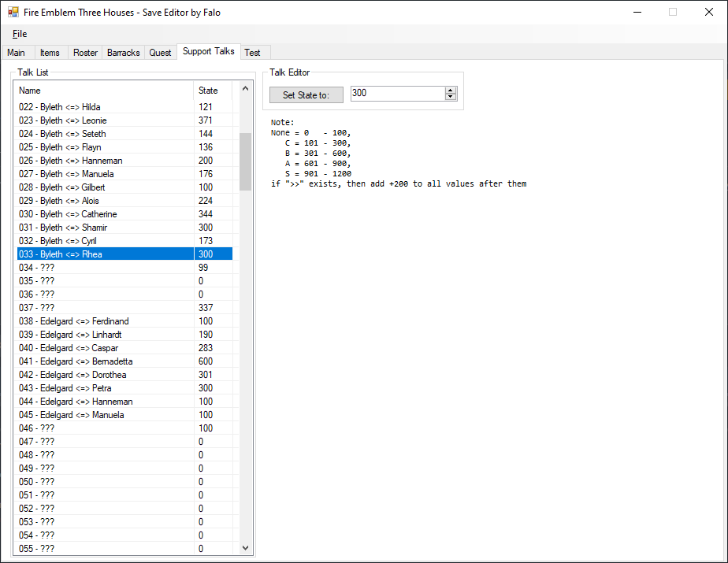The height and width of the screenshot is (563, 728).
Task: Open the Roster tab
Action: tap(85, 53)
